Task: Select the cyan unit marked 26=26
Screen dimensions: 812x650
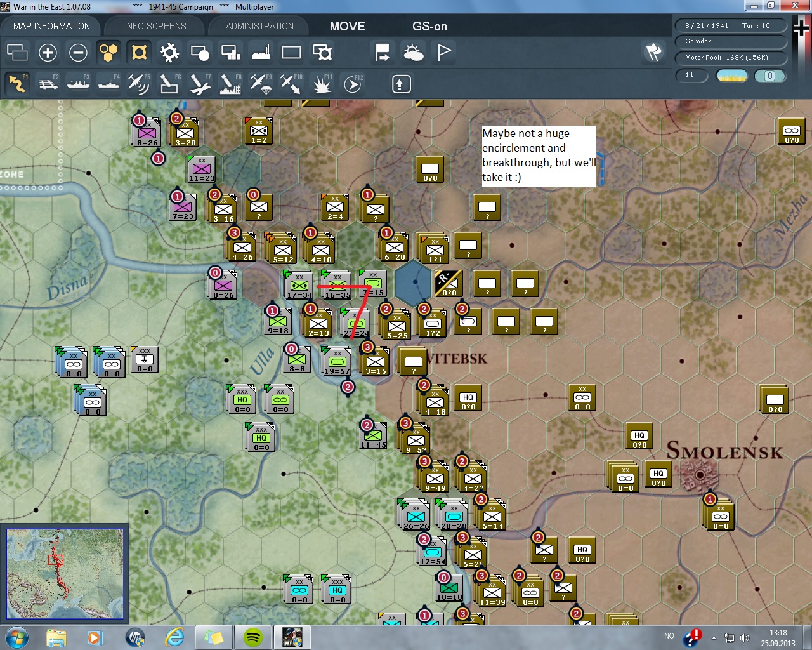Action: (x=415, y=515)
